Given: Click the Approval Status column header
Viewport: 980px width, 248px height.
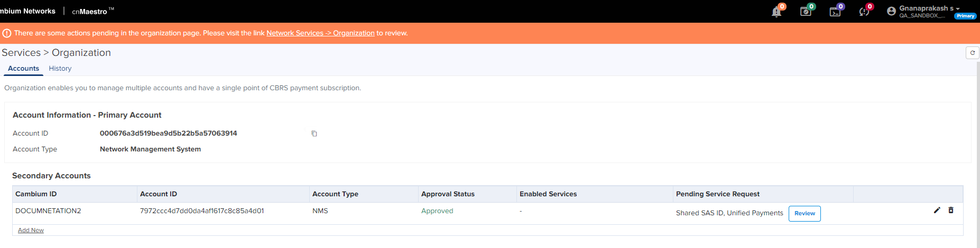Looking at the screenshot, I should click(x=448, y=194).
